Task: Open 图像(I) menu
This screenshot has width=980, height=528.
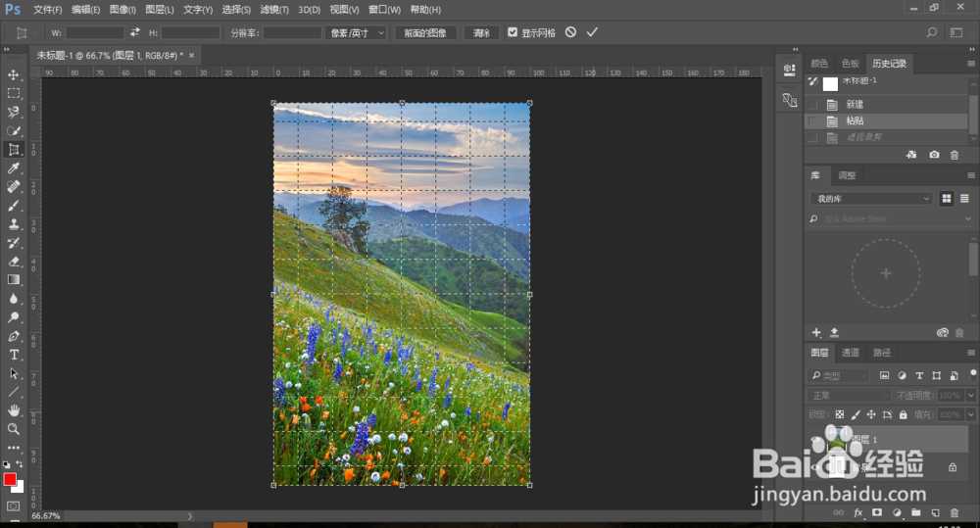Action: 122,10
